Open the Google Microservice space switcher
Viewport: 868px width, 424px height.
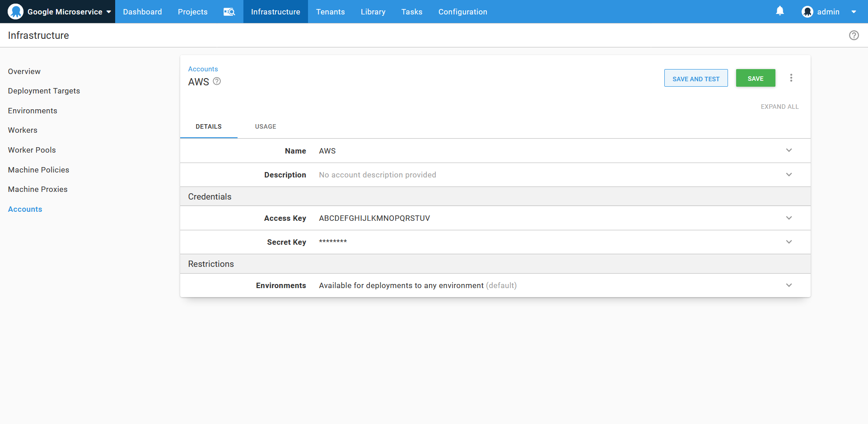(67, 11)
